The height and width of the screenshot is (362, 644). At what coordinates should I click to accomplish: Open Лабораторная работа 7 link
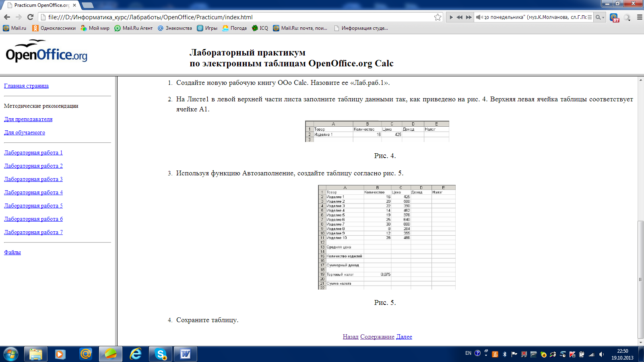click(x=33, y=232)
